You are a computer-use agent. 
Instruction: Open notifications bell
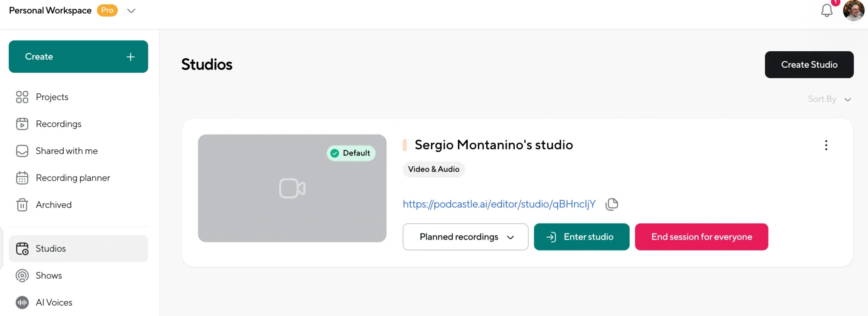[x=827, y=10]
